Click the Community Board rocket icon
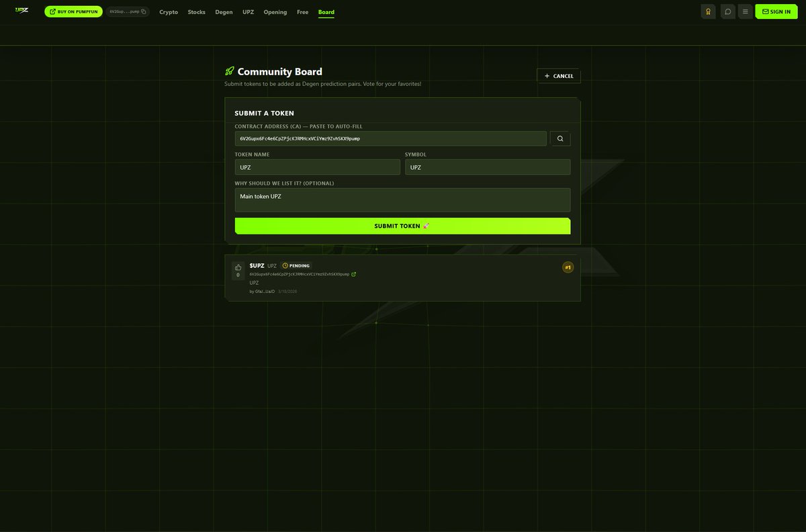This screenshot has width=806, height=532. click(230, 71)
